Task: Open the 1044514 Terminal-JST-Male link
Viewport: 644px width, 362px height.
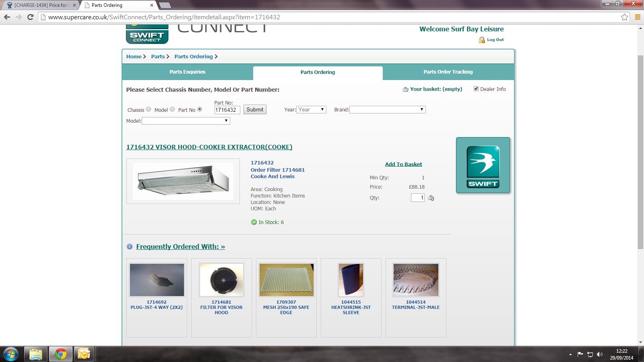Action: pyautogui.click(x=416, y=305)
